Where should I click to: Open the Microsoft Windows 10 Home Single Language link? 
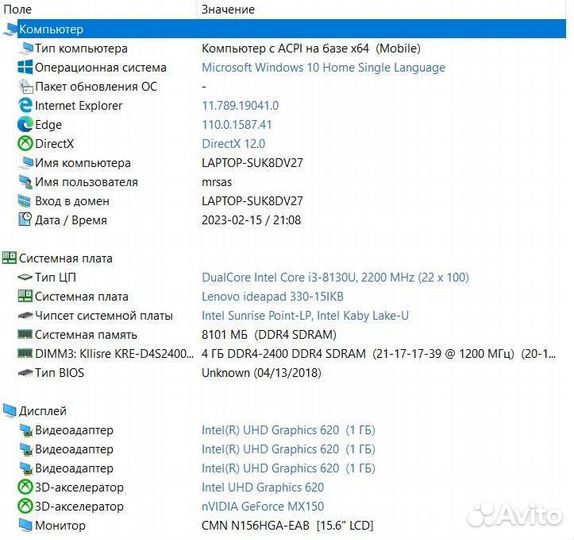[324, 67]
